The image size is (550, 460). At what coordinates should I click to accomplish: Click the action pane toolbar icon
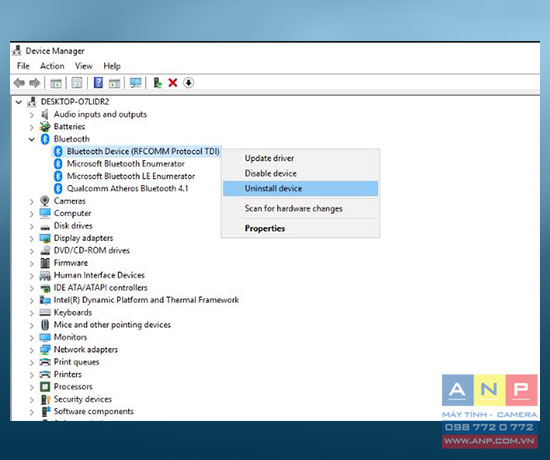[x=114, y=84]
